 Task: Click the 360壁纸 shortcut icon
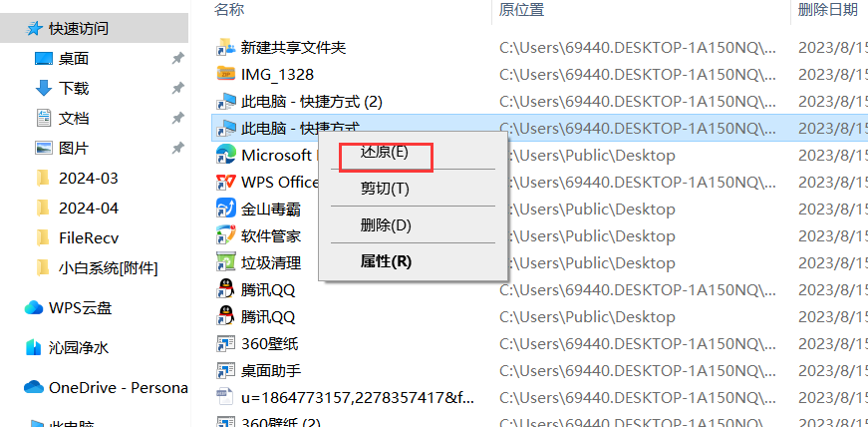[x=225, y=344]
